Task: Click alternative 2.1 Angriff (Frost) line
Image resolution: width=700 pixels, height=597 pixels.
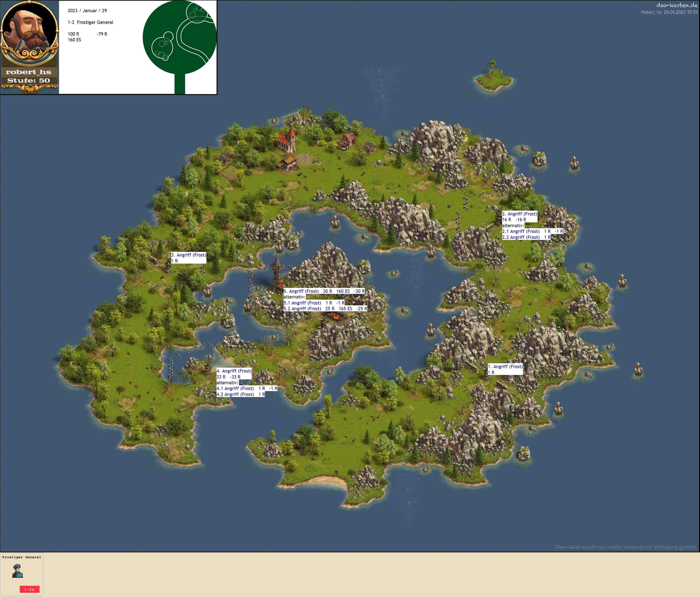Action: 532,231
